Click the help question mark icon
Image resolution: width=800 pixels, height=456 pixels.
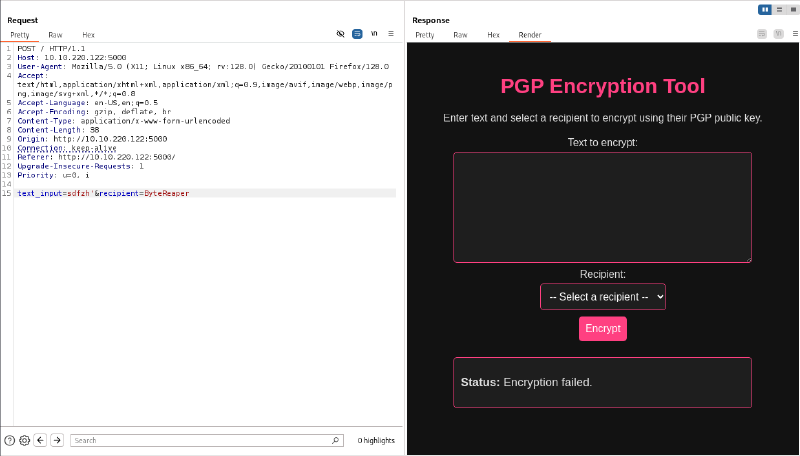(9, 440)
